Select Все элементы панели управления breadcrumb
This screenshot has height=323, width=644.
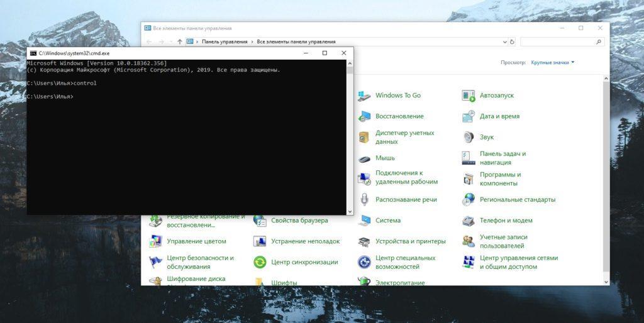(296, 41)
